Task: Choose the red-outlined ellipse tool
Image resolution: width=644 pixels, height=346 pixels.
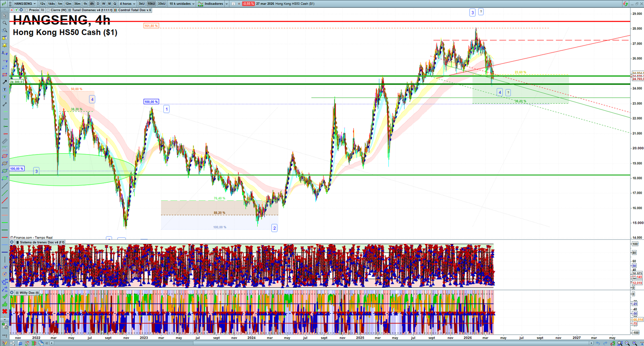Action: 4,156
